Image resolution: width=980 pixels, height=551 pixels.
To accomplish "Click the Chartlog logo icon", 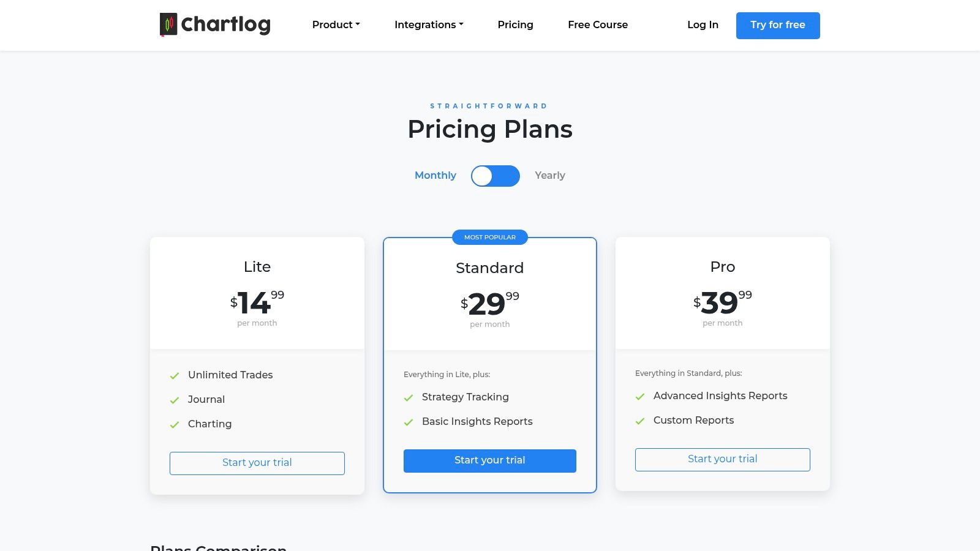I will [168, 24].
